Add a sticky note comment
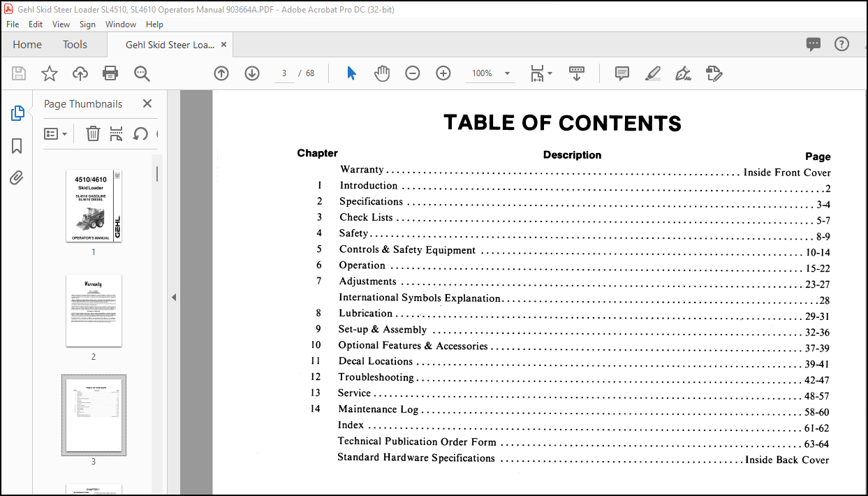Image resolution: width=868 pixels, height=496 pixels. tap(622, 73)
